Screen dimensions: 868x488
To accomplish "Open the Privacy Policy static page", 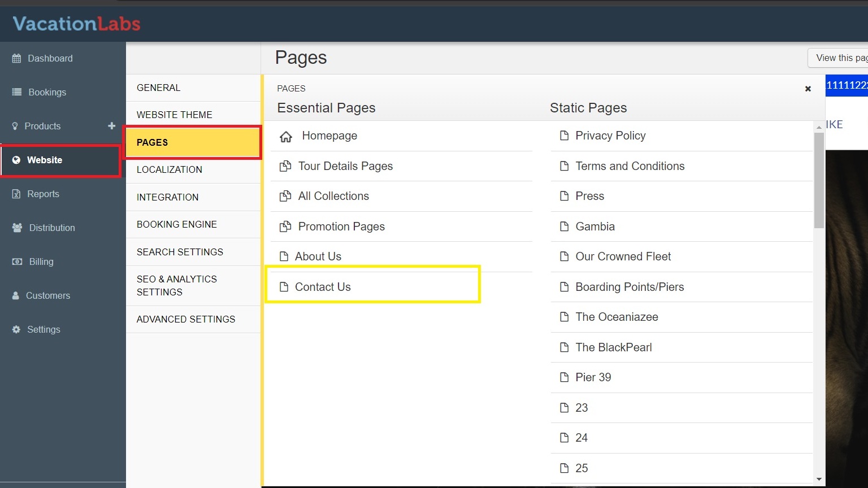I will tap(610, 136).
